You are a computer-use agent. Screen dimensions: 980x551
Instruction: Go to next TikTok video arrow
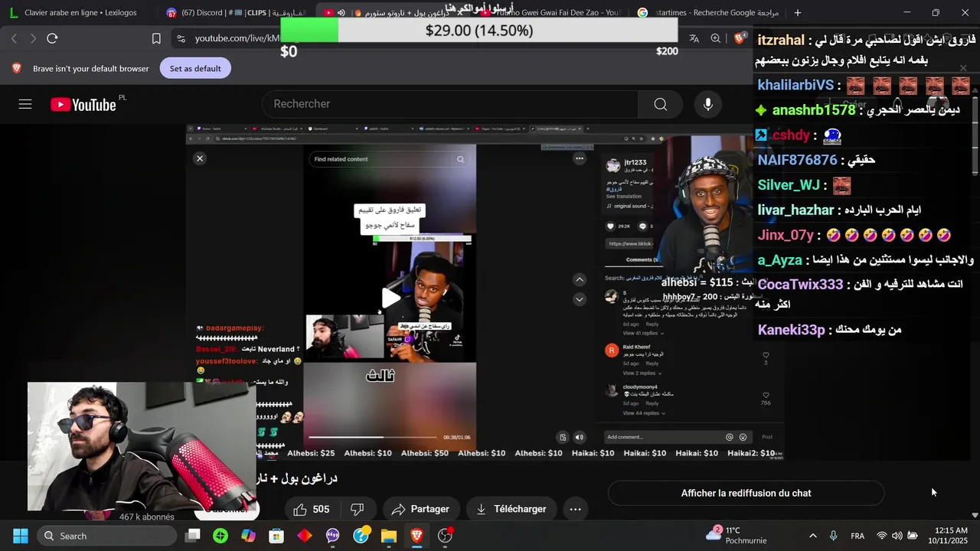[x=580, y=298]
